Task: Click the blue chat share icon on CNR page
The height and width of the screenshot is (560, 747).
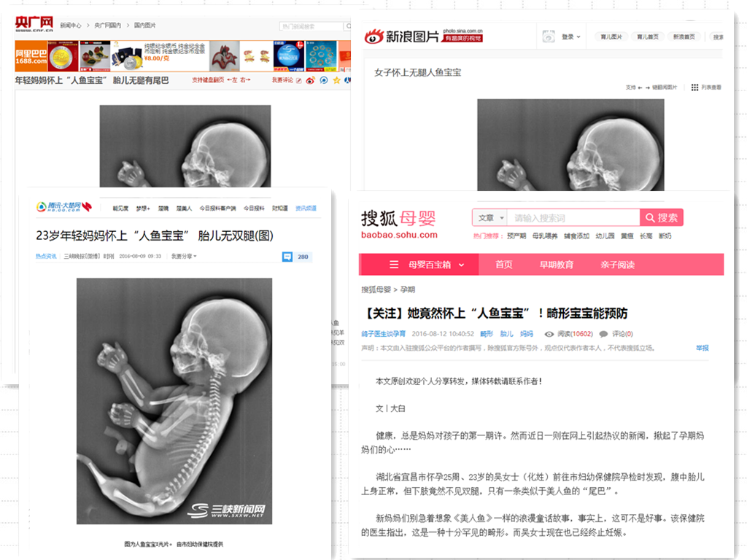Action: point(323,80)
